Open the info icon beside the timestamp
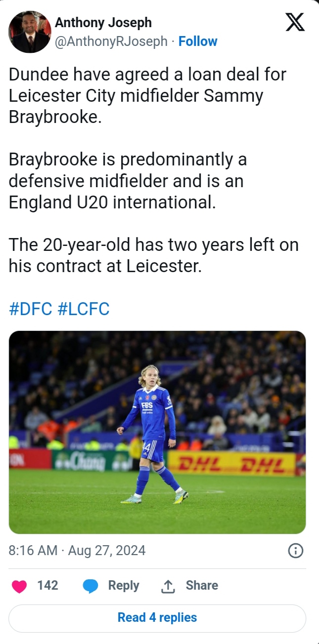Viewport: 319px width, 644px height. (x=295, y=551)
